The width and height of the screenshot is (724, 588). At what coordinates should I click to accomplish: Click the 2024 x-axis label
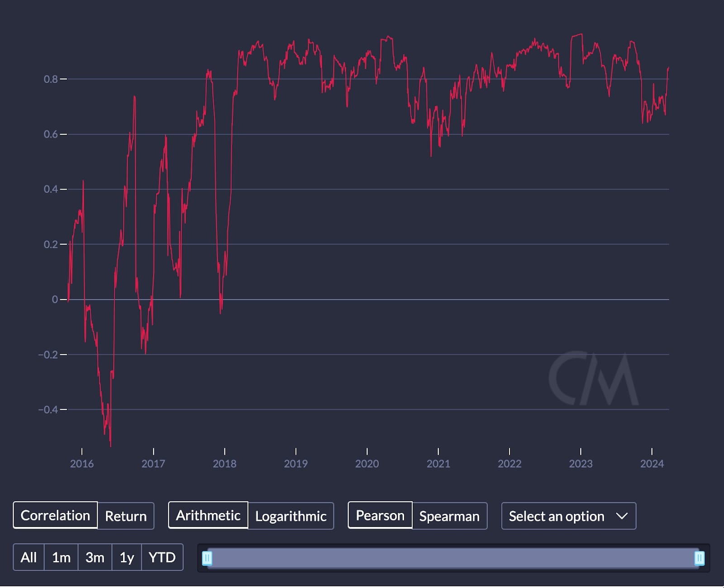click(x=652, y=464)
